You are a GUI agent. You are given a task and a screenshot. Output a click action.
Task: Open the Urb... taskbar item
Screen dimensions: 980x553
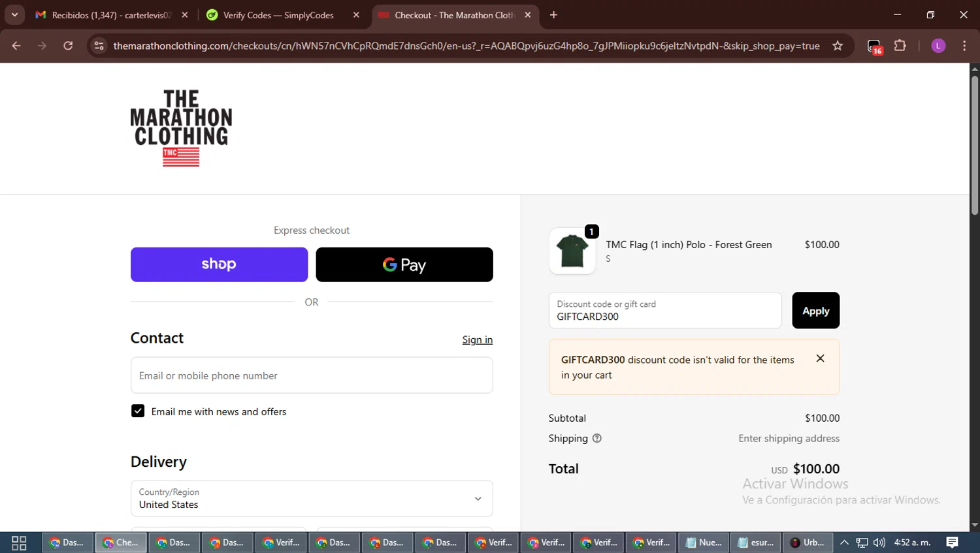click(808, 543)
